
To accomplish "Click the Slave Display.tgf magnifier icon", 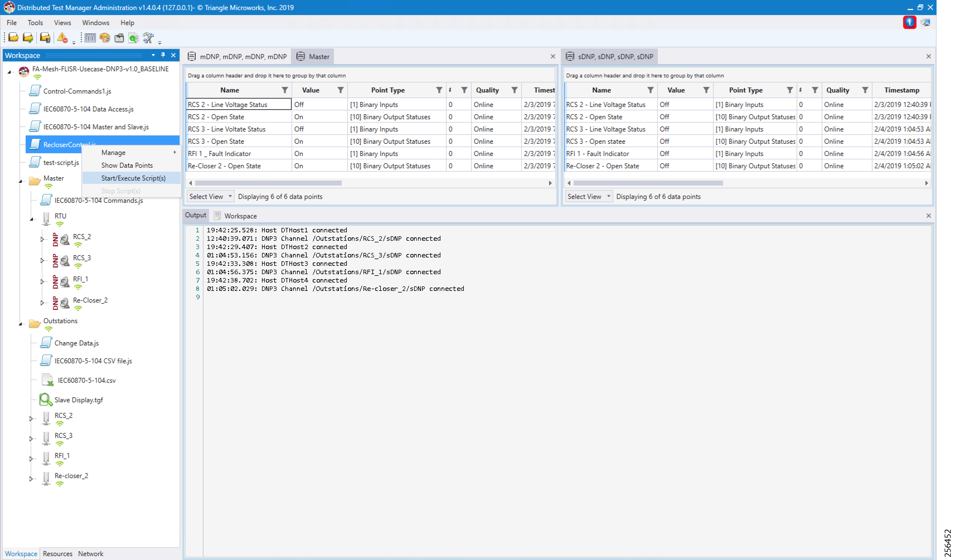I will tap(46, 399).
